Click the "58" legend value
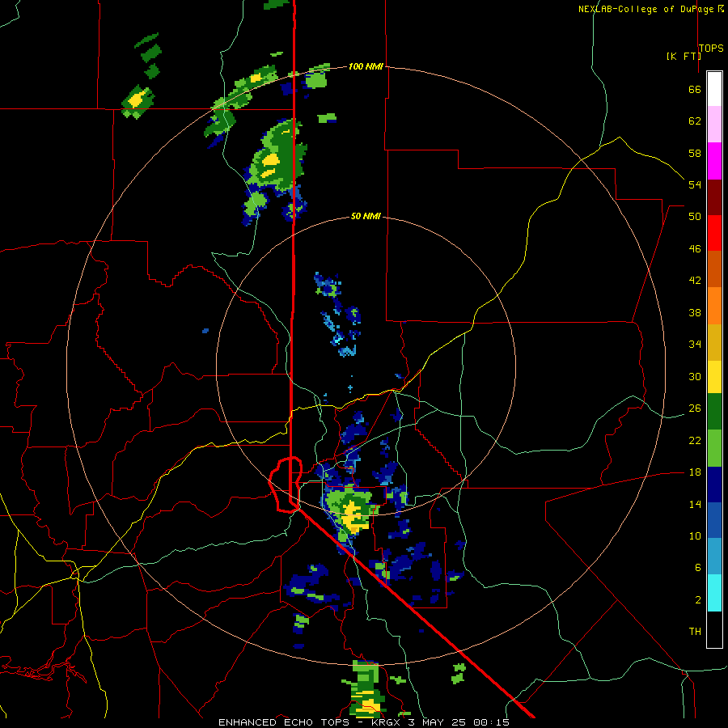 point(695,153)
